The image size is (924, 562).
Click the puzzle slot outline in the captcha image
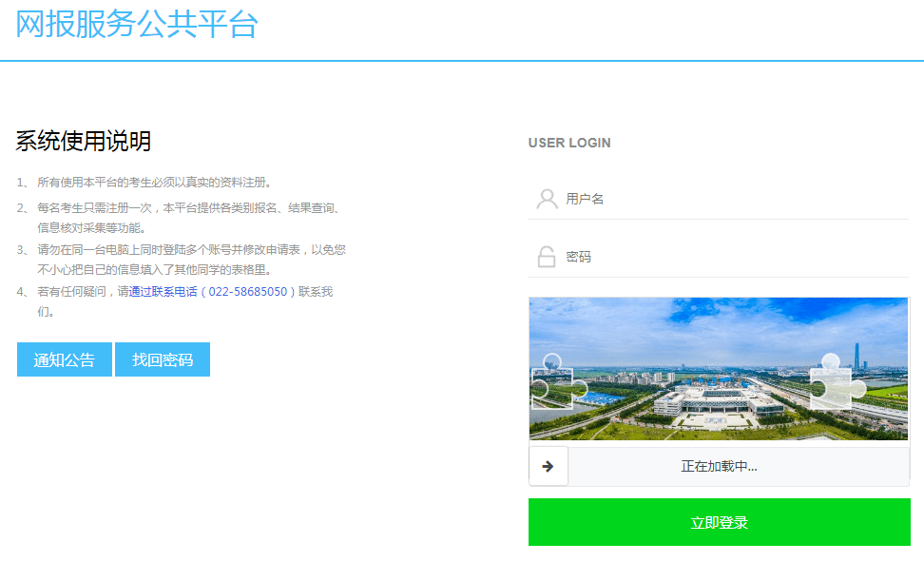point(837,382)
